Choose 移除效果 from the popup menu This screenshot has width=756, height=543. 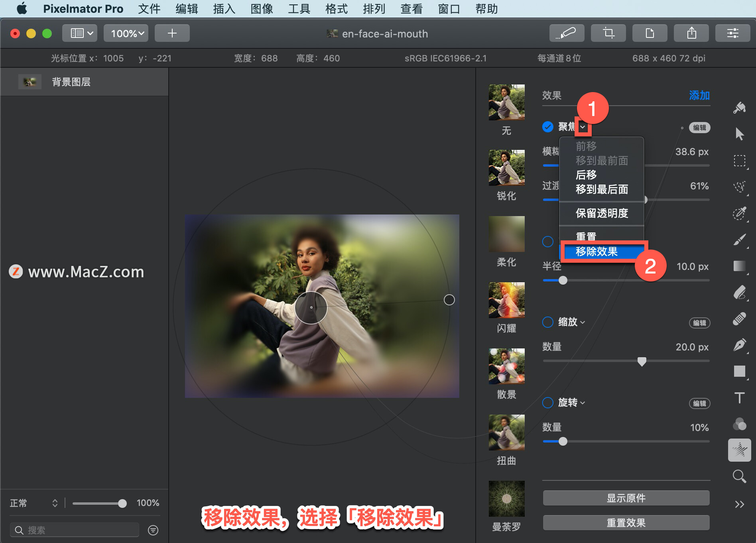(602, 252)
